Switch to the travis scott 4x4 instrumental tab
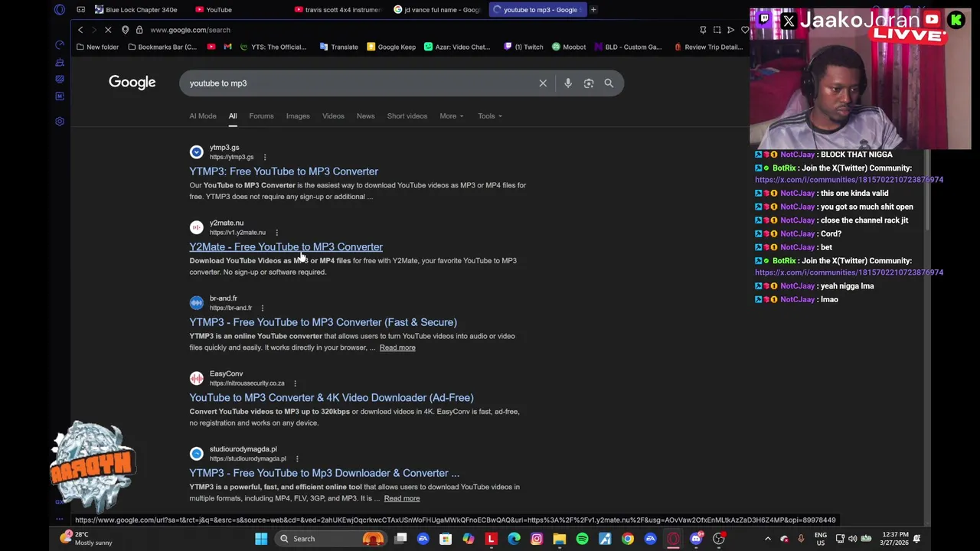The width and height of the screenshot is (980, 551). [338, 9]
